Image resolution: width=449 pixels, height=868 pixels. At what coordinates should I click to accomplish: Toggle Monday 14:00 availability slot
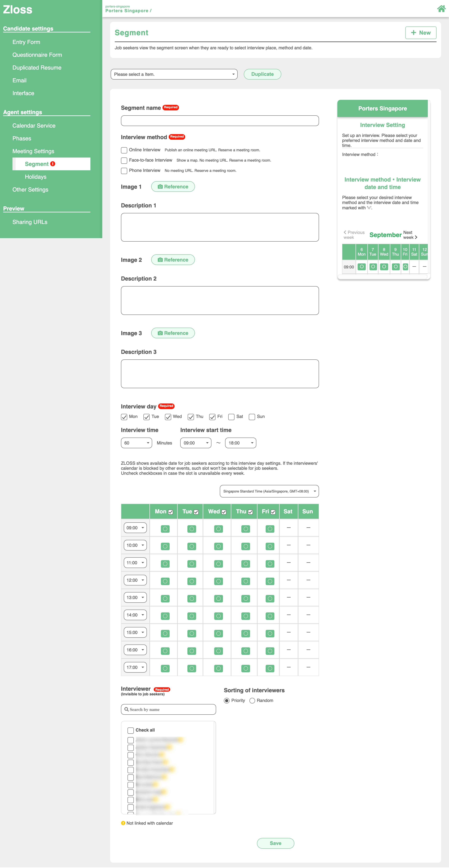click(x=165, y=616)
